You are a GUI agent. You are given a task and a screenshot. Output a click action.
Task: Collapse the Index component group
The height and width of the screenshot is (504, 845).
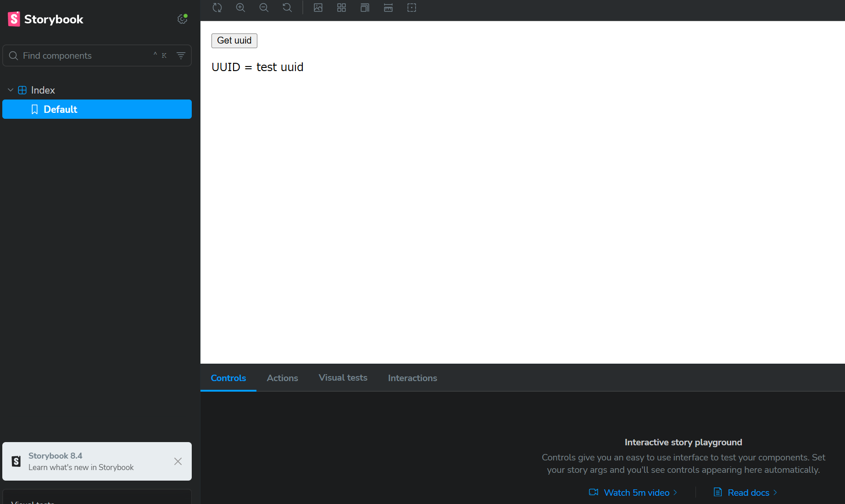(11, 90)
